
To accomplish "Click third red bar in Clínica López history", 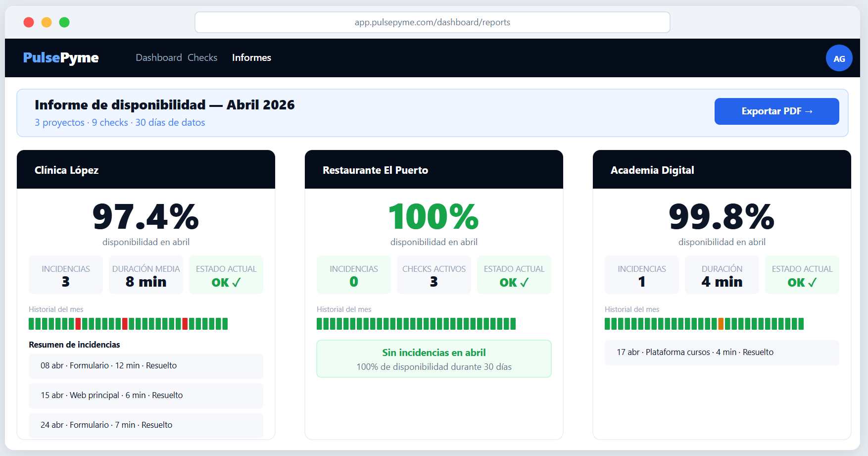I will click(185, 324).
